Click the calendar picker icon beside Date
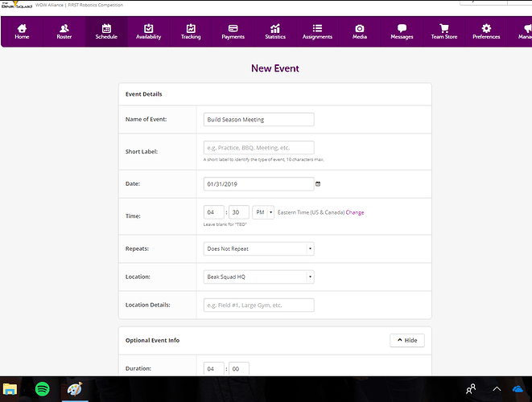This screenshot has width=532, height=402. pyautogui.click(x=318, y=183)
